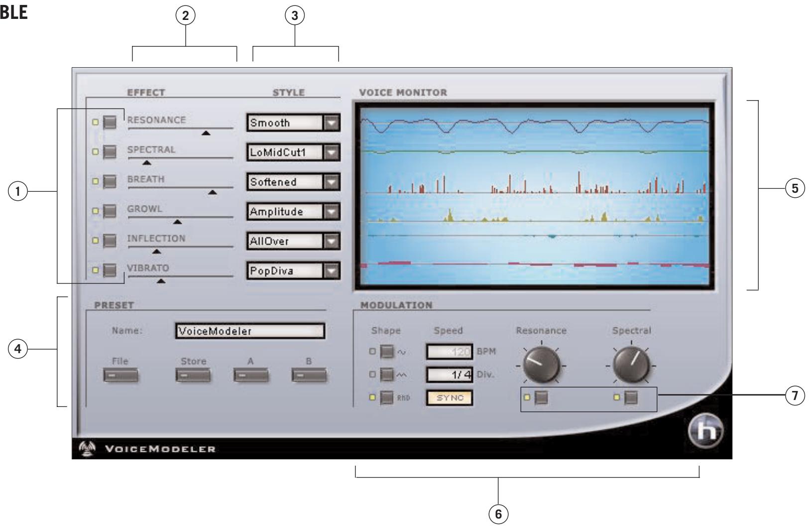Toggle the BREATH effect on/off button
This screenshot has height=529, width=812.
click(x=110, y=181)
